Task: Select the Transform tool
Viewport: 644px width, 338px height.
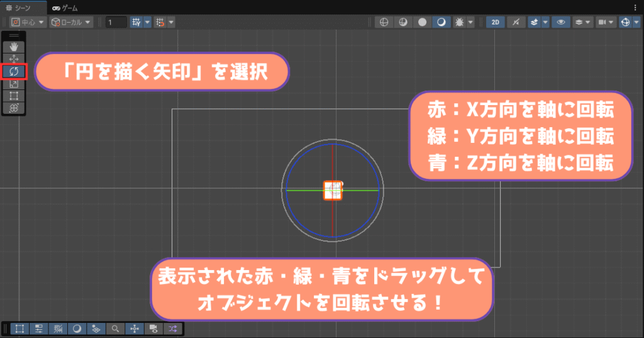Action: (x=14, y=108)
